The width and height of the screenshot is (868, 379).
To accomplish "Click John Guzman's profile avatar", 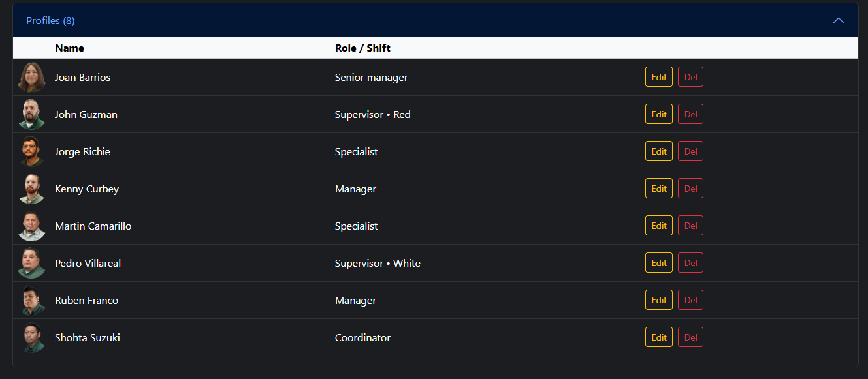I will pyautogui.click(x=31, y=114).
